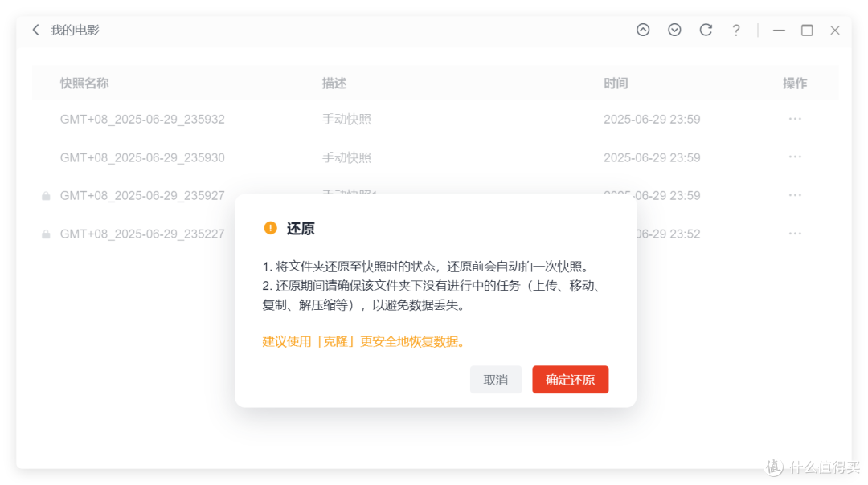Click the orange 建议使用「克隆」 suggestion text

[363, 342]
